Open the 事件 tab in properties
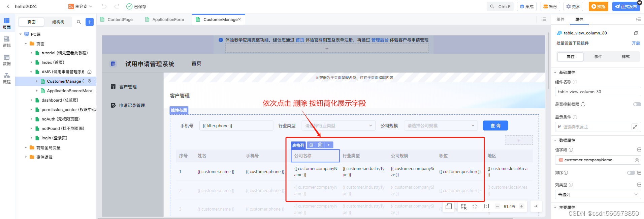 [598, 57]
